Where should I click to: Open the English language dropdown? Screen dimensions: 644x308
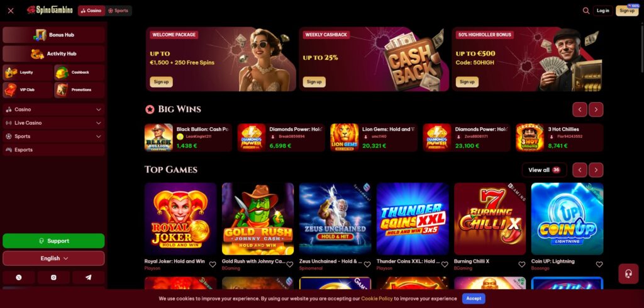(x=54, y=258)
